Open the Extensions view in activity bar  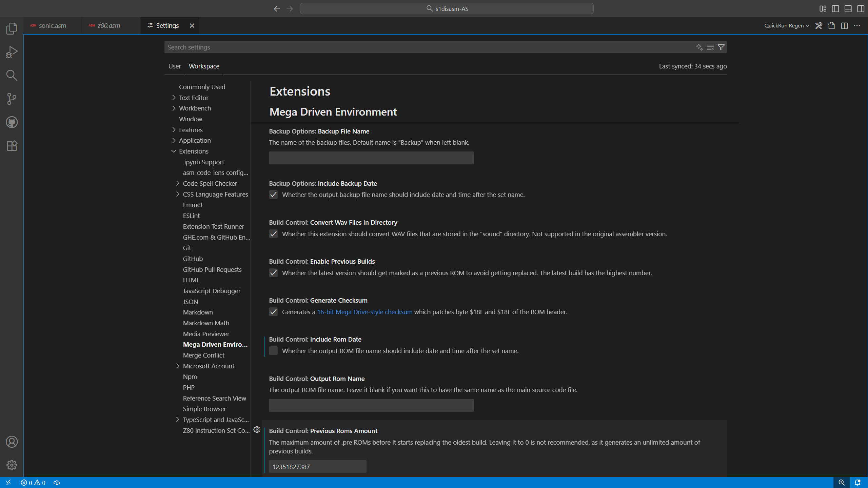(12, 146)
